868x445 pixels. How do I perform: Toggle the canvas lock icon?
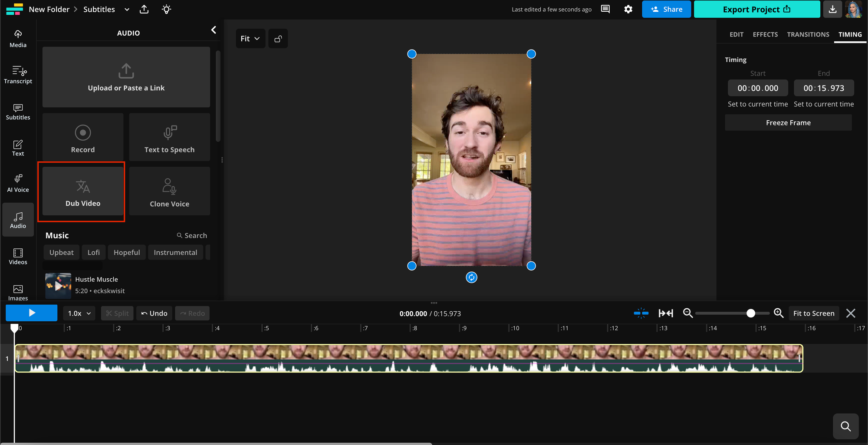click(x=278, y=39)
